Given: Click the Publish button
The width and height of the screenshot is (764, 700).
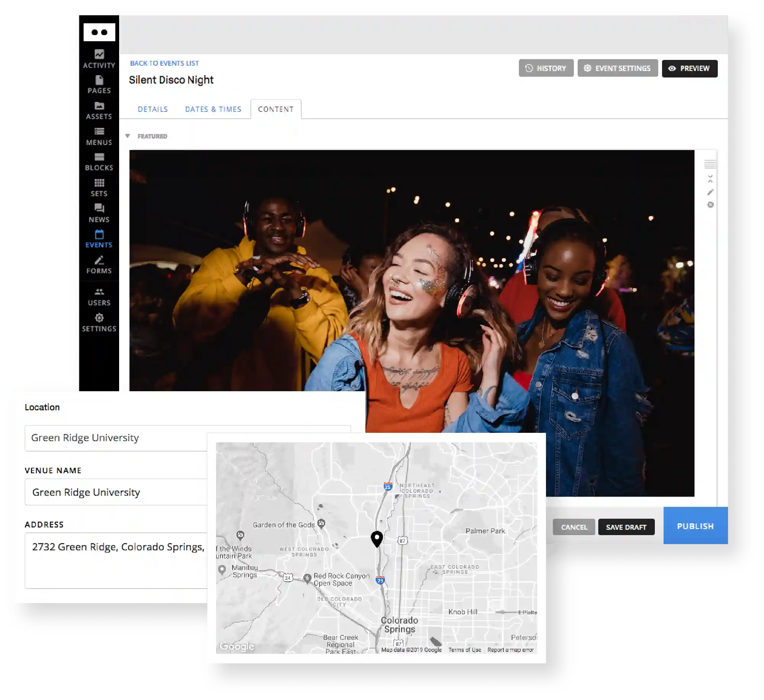Looking at the screenshot, I should (x=695, y=526).
